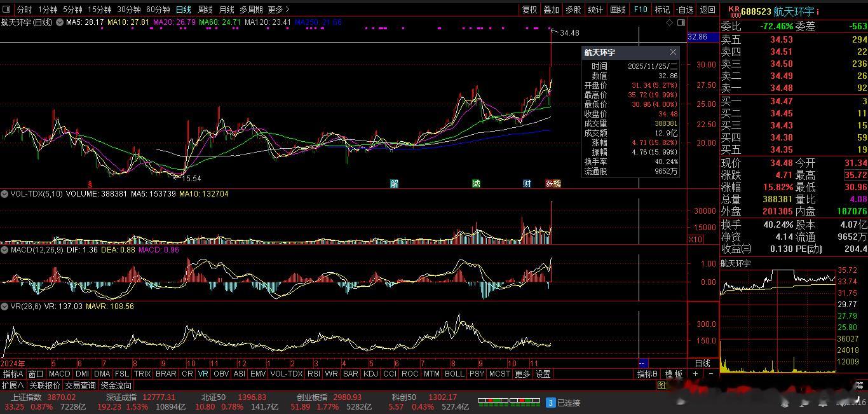The image size is (868, 414).
Task: Remove stock via -自选 button
Action: 684,10
